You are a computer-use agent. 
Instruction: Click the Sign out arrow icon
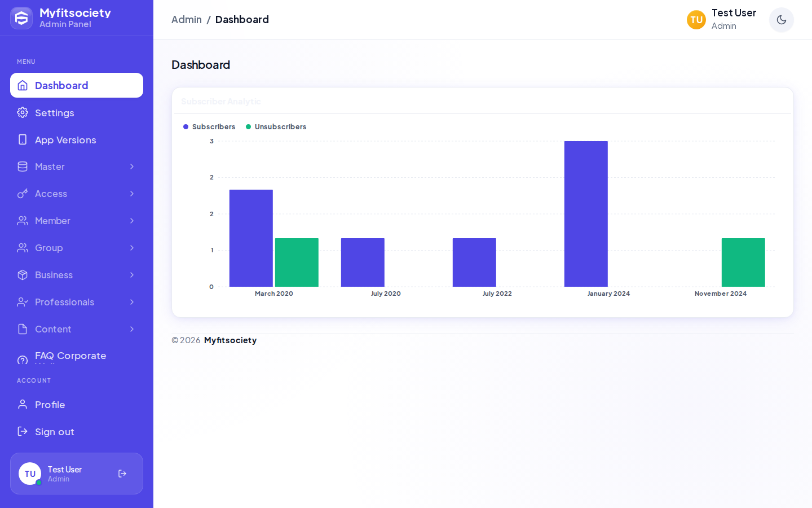tap(23, 431)
